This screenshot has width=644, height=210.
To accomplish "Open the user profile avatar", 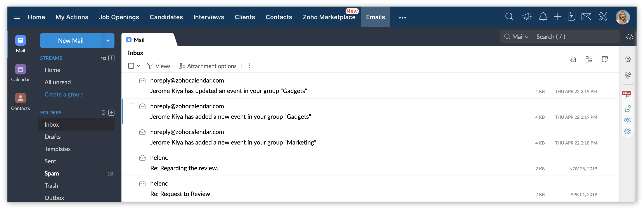I will pos(623,17).
